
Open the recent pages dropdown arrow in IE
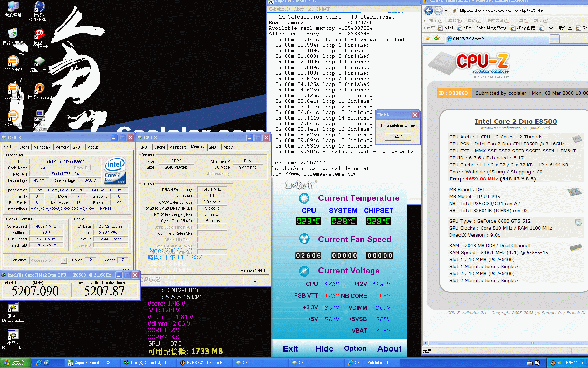446,11
